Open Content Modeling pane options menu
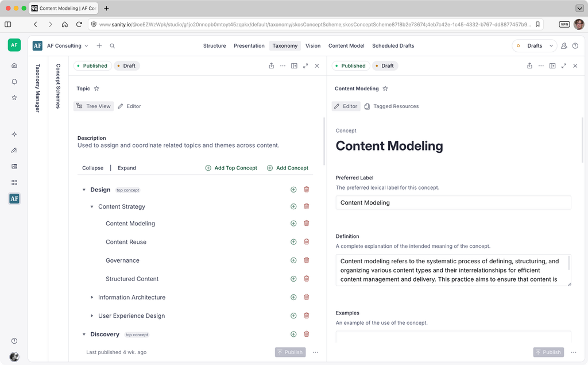This screenshot has height=365, width=588. [541, 66]
